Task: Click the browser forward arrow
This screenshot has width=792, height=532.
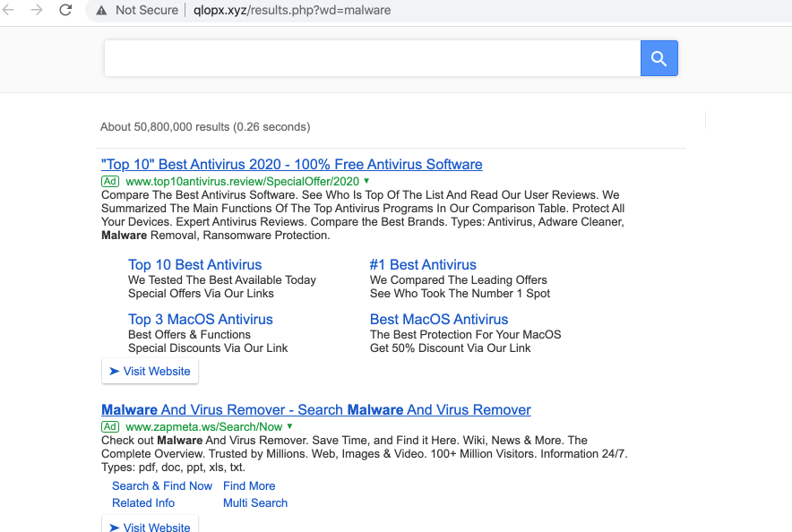Action: tap(37, 10)
